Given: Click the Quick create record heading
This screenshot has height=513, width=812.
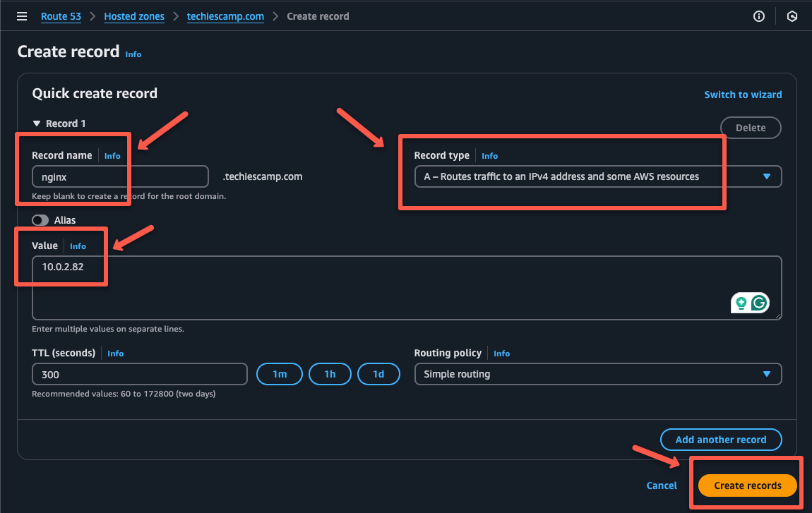Looking at the screenshot, I should 95,93.
